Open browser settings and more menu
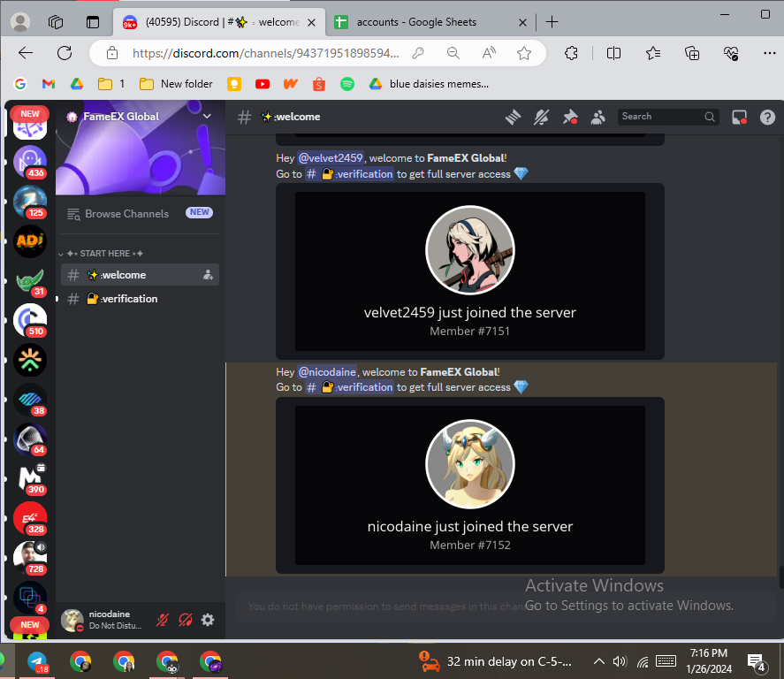 point(770,53)
